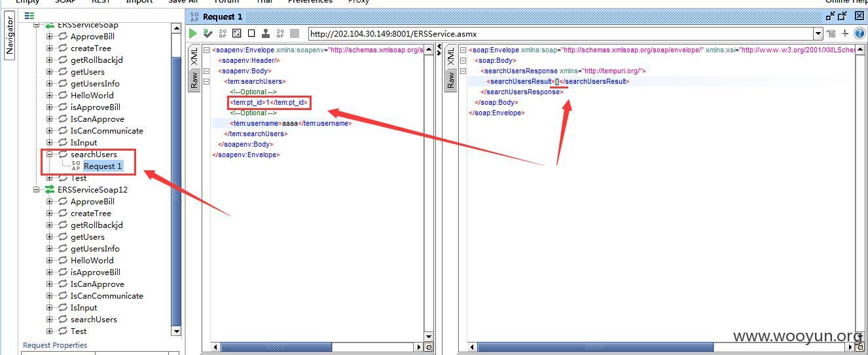This screenshot has height=355, width=868.
Task: Click navigator tree scrollbar down arrow
Action: click(176, 331)
